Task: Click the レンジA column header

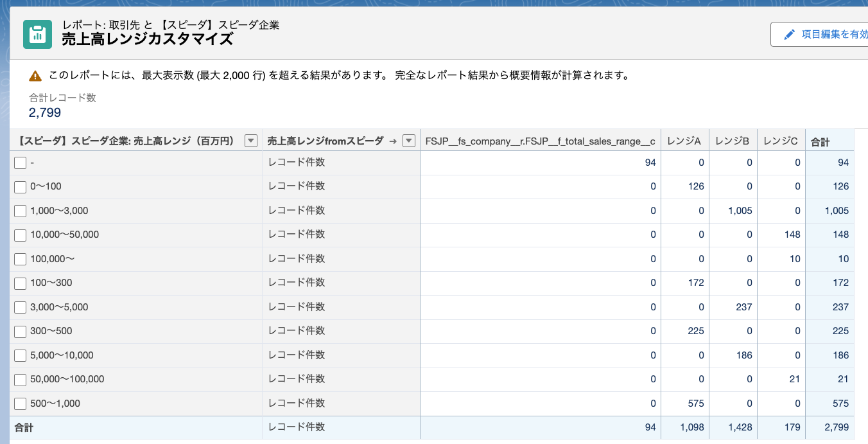Action: pos(683,141)
